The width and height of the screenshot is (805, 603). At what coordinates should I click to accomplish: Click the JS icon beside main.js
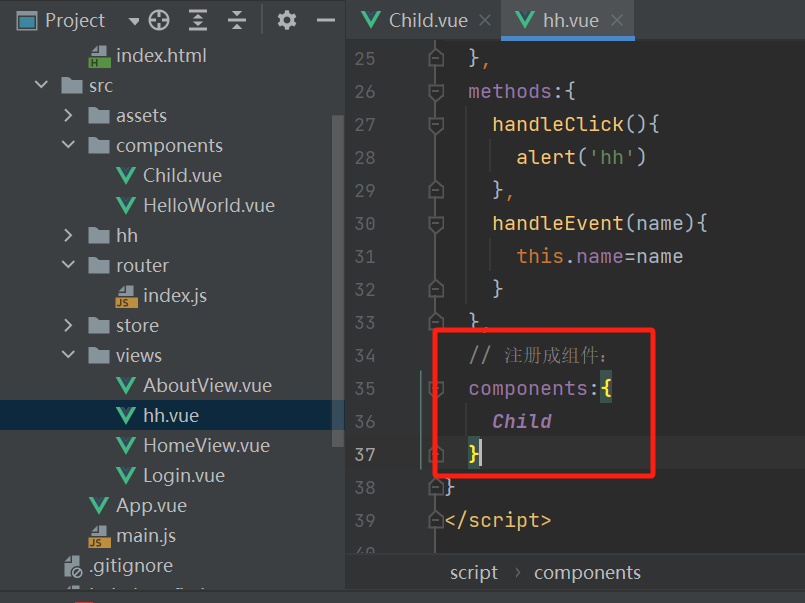pyautogui.click(x=99, y=536)
